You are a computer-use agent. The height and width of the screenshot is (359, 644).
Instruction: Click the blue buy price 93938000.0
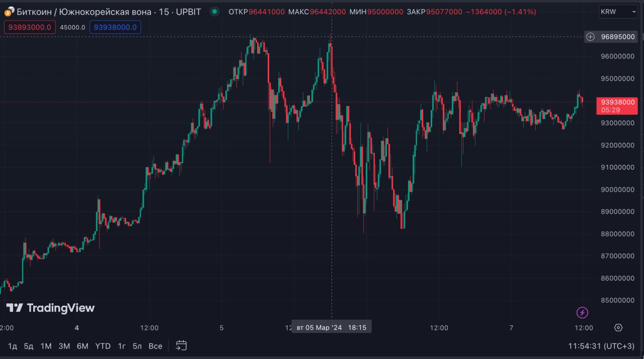(115, 27)
